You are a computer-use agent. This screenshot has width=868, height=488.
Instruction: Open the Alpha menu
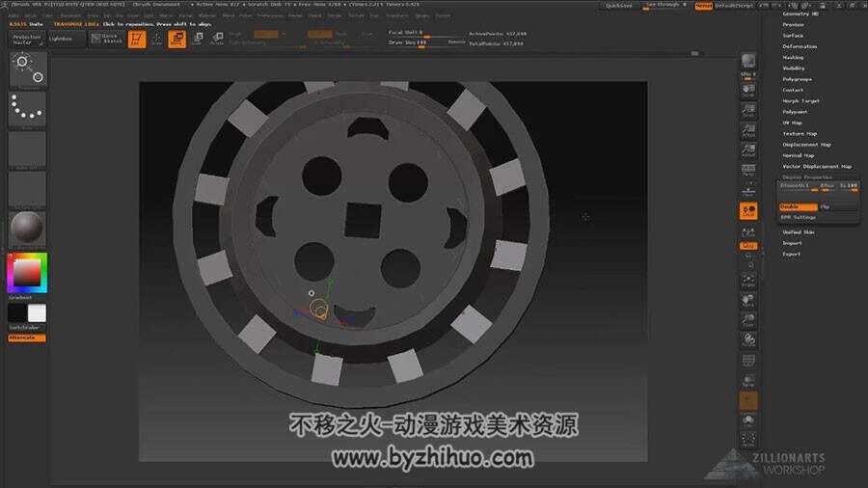click(14, 16)
